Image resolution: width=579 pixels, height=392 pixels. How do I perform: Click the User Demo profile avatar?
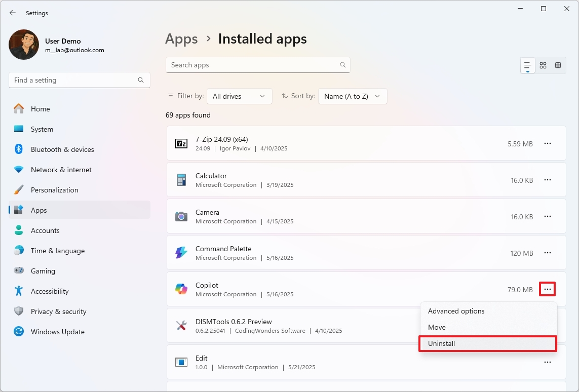pos(23,45)
